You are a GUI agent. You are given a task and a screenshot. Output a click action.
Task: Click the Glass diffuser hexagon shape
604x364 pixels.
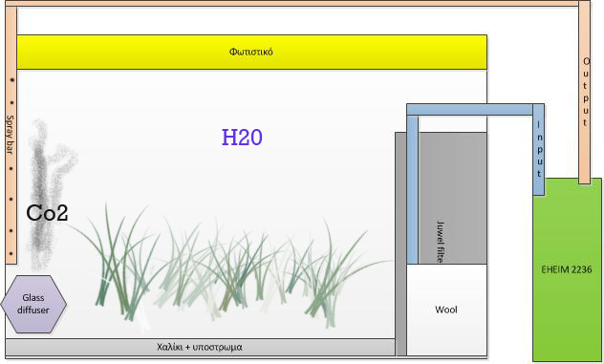point(33,304)
